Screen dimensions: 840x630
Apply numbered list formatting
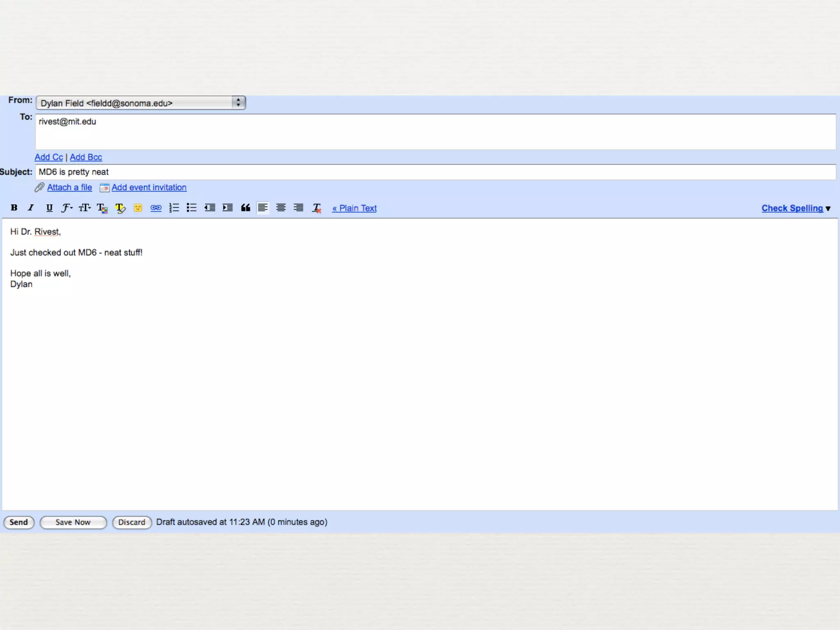(174, 208)
